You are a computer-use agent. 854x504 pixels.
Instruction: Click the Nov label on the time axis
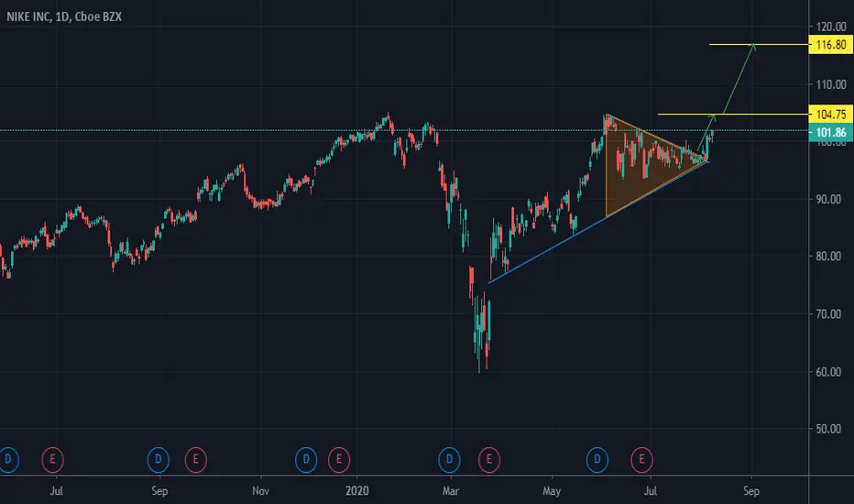tap(261, 491)
